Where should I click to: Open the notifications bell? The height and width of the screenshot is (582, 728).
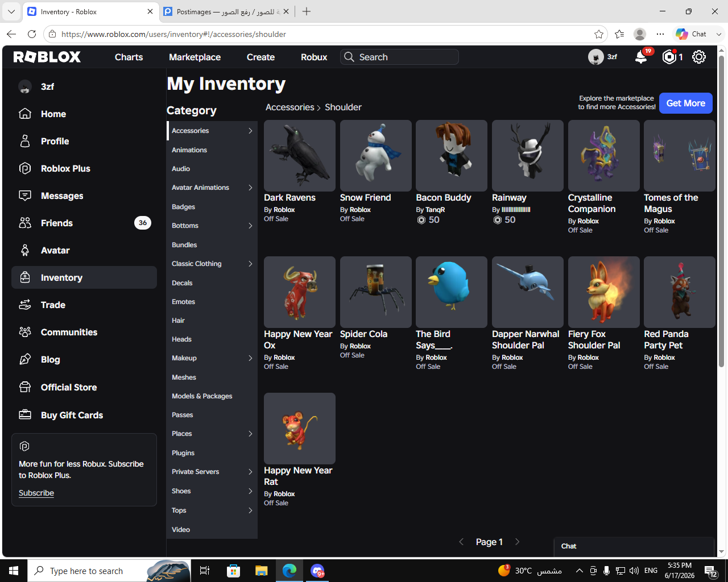pos(641,57)
